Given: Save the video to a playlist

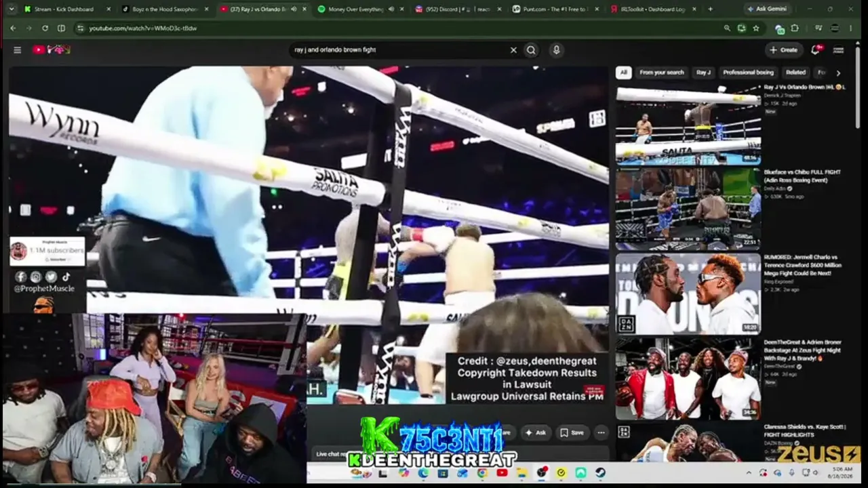Looking at the screenshot, I should click(x=572, y=432).
